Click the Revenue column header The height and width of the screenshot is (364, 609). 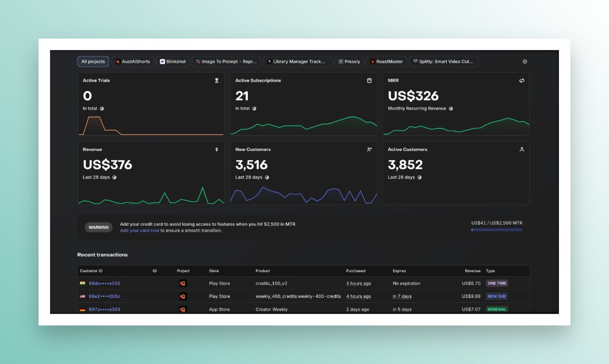pyautogui.click(x=472, y=271)
